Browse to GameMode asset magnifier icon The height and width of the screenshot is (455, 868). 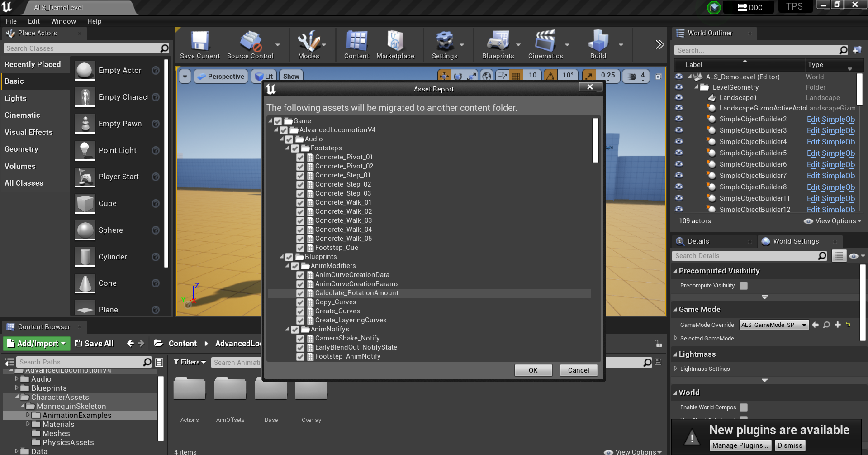826,325
